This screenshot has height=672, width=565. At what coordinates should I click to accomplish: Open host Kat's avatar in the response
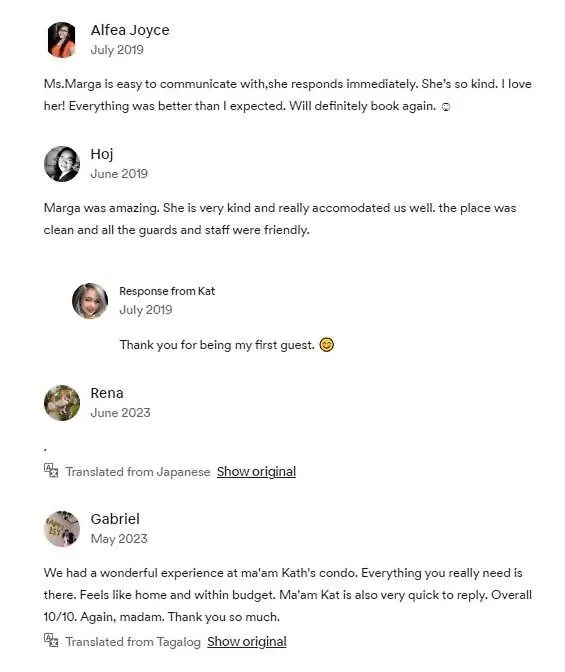[x=90, y=301]
